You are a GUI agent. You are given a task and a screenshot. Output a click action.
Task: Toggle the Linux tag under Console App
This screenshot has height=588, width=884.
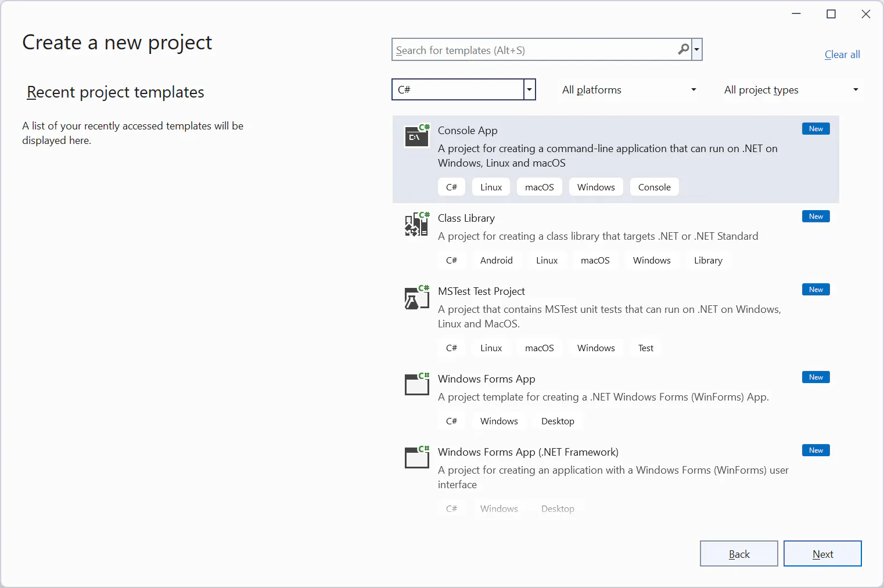pyautogui.click(x=491, y=186)
